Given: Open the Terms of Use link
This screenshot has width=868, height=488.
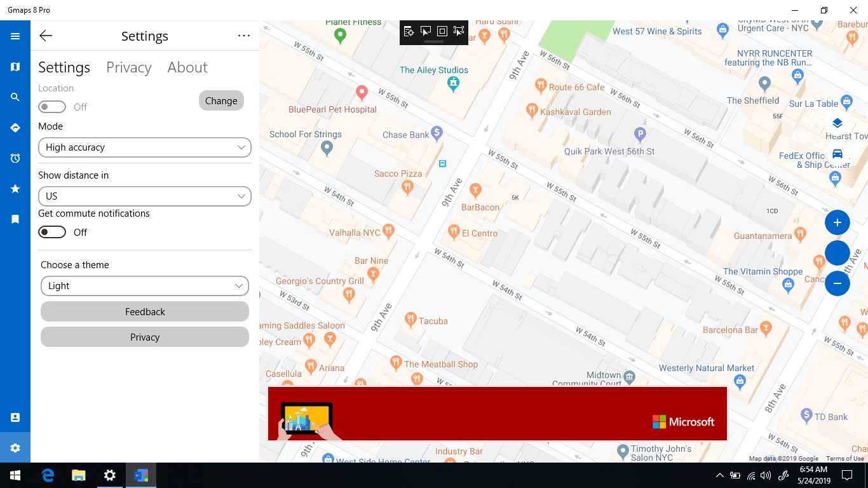Looking at the screenshot, I should [845, 459].
